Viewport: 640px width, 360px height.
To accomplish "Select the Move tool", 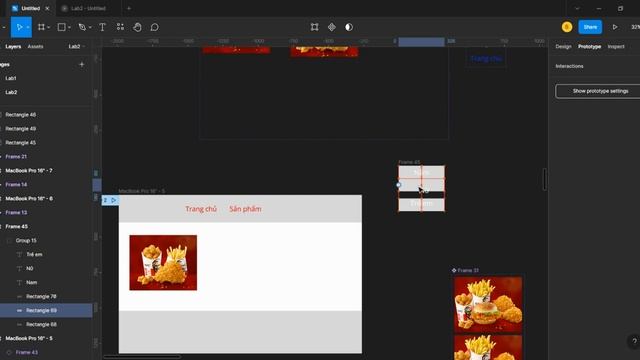I will click(19, 27).
